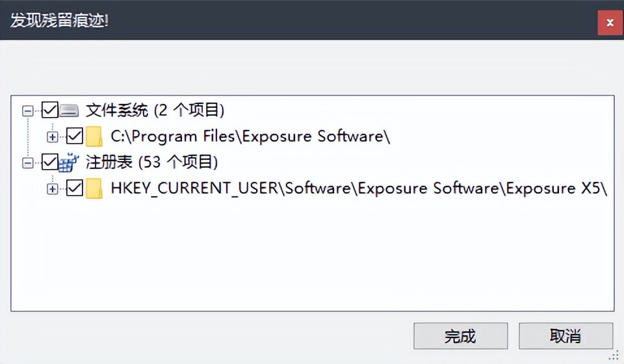
Task: Expand the C:\Program Files\Exposure Software node
Action: pyautogui.click(x=53, y=136)
